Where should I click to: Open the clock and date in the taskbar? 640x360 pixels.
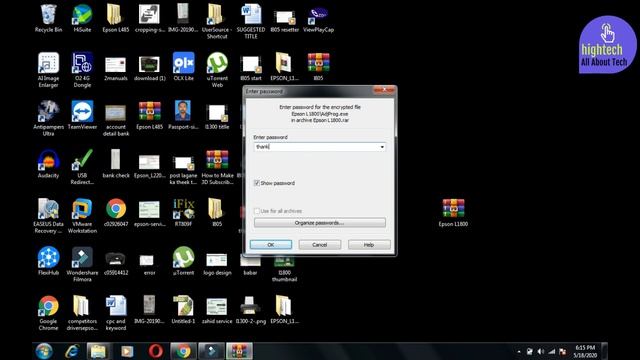[585, 351]
